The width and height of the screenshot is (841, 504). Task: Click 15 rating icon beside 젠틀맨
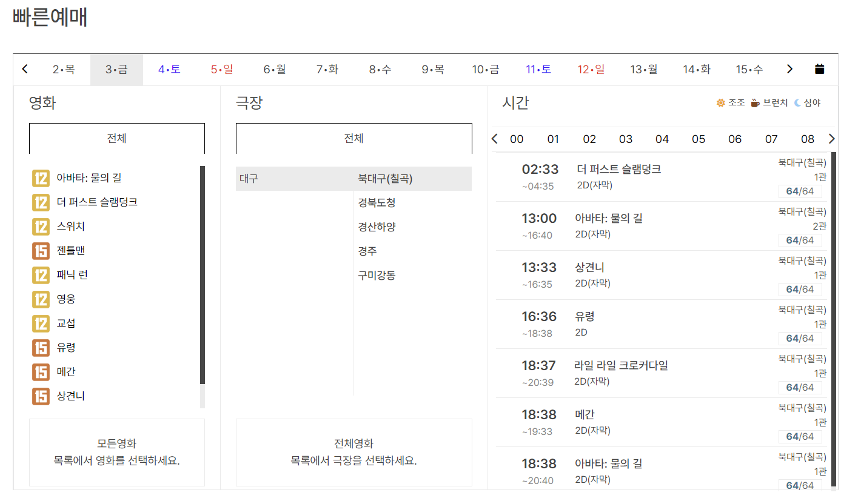[x=41, y=251]
